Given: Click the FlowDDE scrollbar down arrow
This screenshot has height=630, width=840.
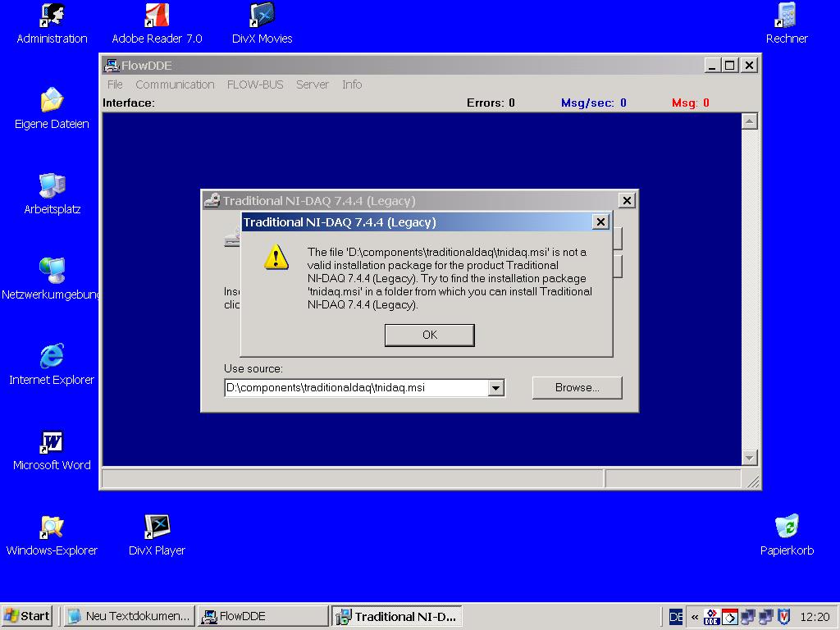Looking at the screenshot, I should click(749, 457).
